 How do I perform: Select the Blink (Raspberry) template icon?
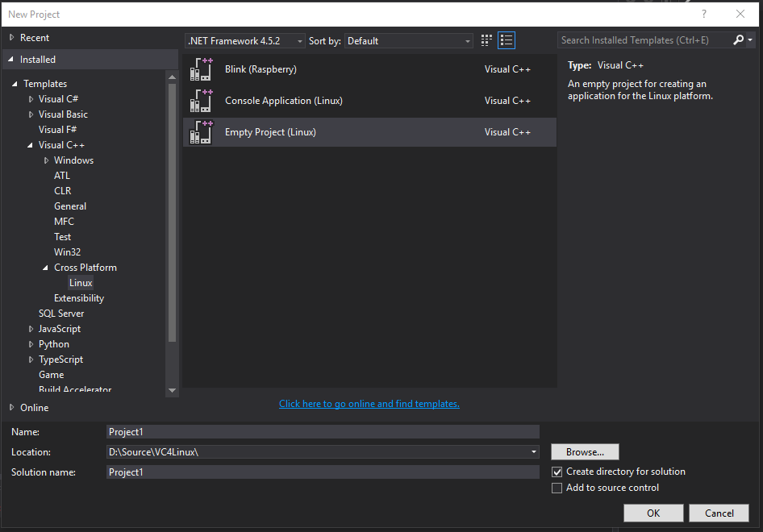pyautogui.click(x=199, y=69)
